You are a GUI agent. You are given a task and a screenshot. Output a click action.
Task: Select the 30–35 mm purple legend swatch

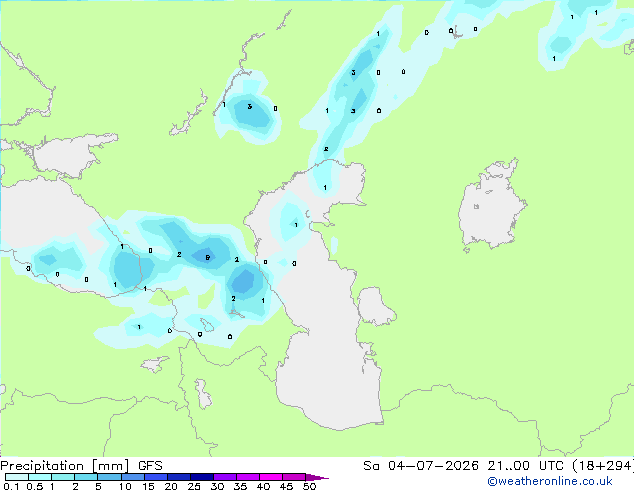tap(224, 477)
